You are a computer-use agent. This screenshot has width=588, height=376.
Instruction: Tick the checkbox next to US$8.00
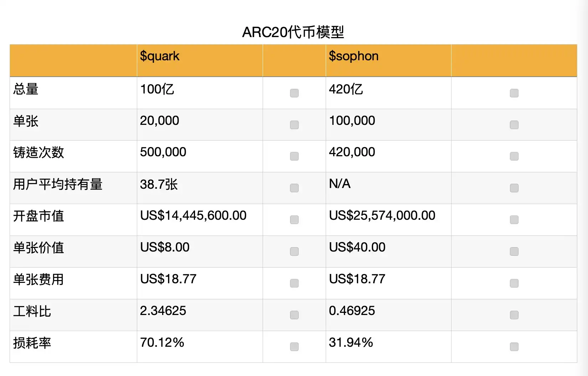pos(294,251)
